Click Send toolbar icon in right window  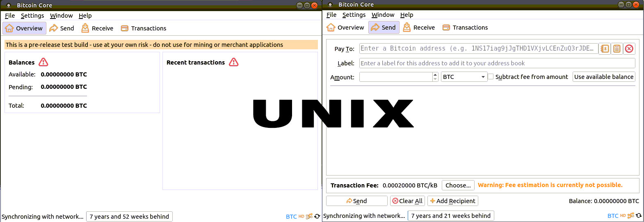click(x=375, y=27)
